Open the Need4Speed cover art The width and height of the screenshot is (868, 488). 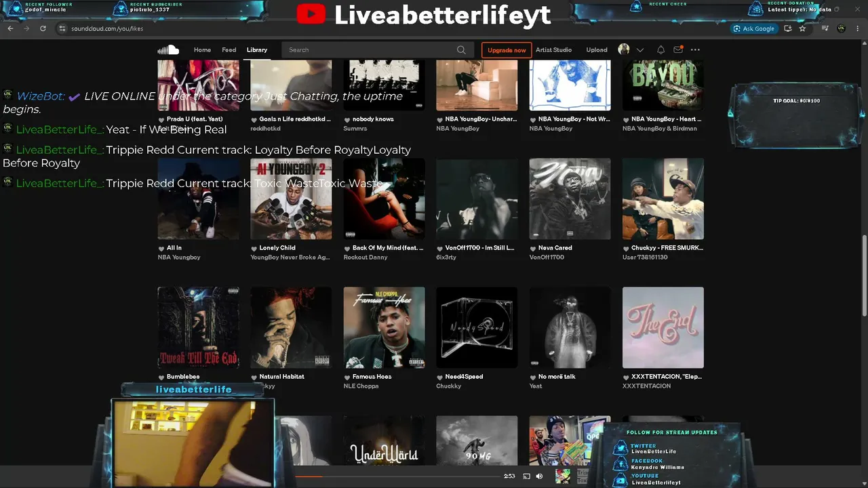pyautogui.click(x=477, y=327)
